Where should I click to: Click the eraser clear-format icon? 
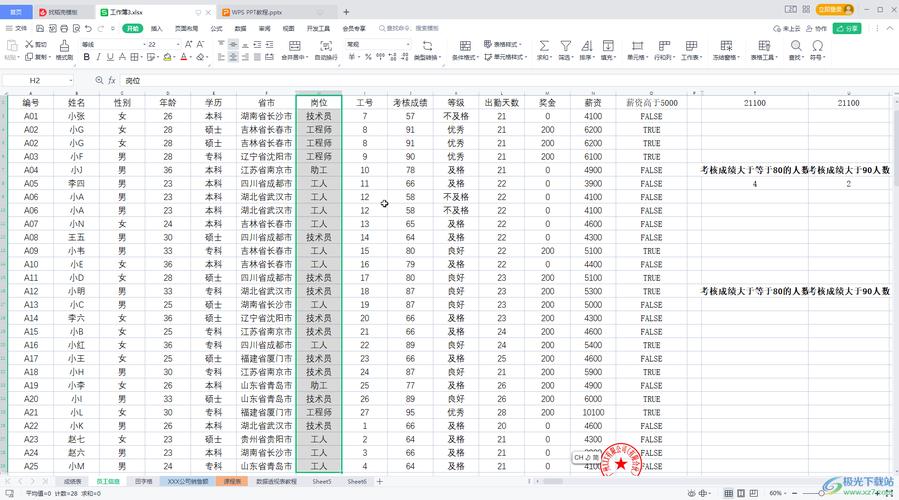(200, 57)
